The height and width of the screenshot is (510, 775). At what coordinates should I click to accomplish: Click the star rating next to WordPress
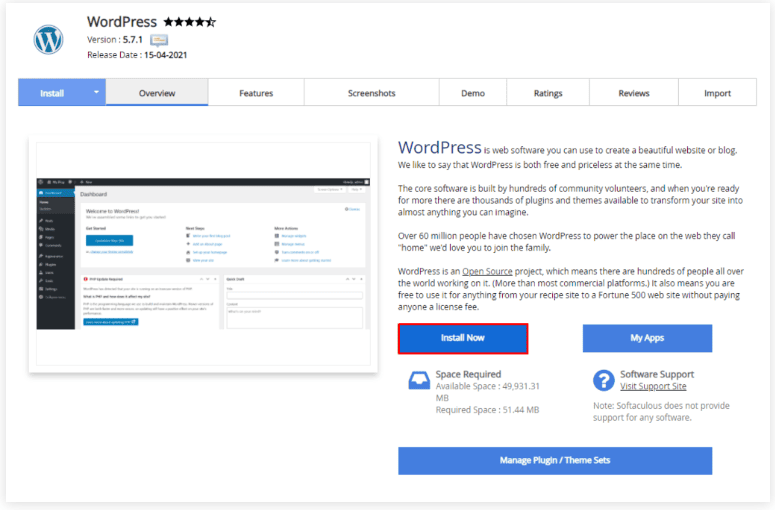point(190,22)
